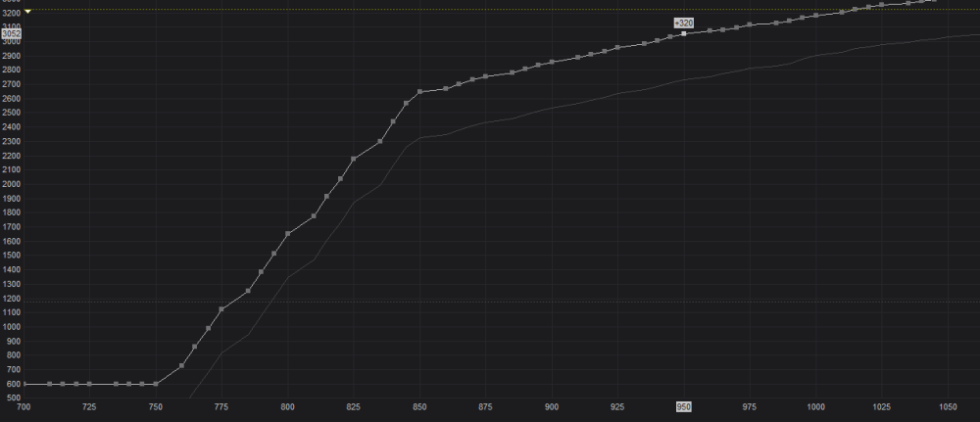Click the 2900 y-axis label

(11, 56)
